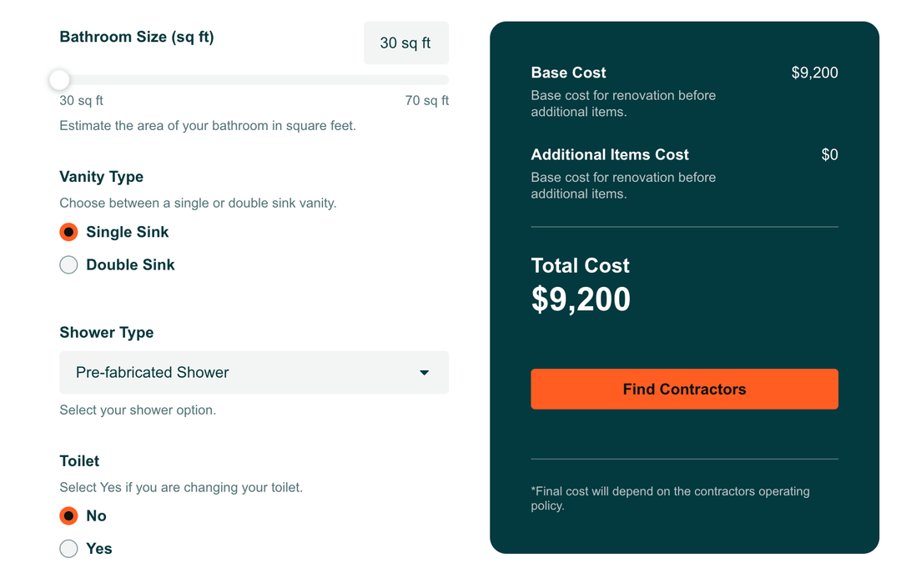This screenshot has width=901, height=588.
Task: Click the Shower Type dropdown caret arrow
Action: point(424,373)
